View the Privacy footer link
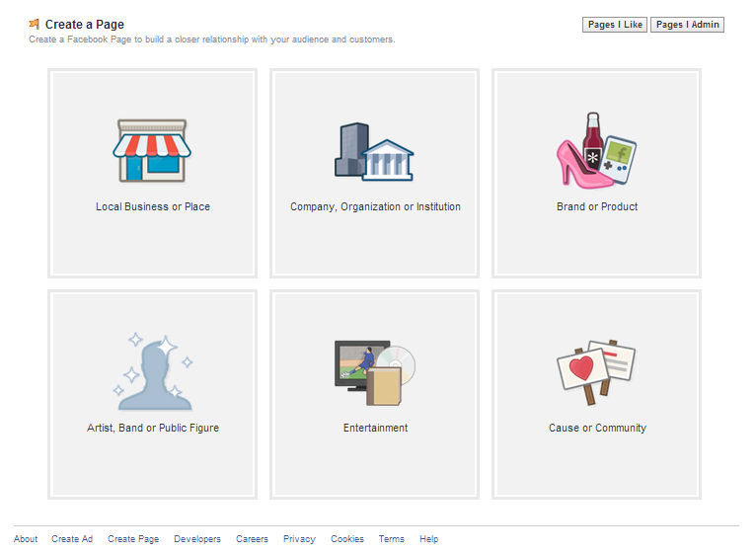Image resolution: width=756 pixels, height=553 pixels. pyautogui.click(x=299, y=539)
